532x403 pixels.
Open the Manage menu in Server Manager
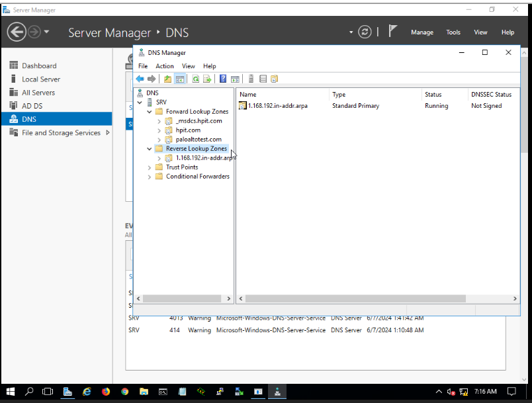[422, 32]
